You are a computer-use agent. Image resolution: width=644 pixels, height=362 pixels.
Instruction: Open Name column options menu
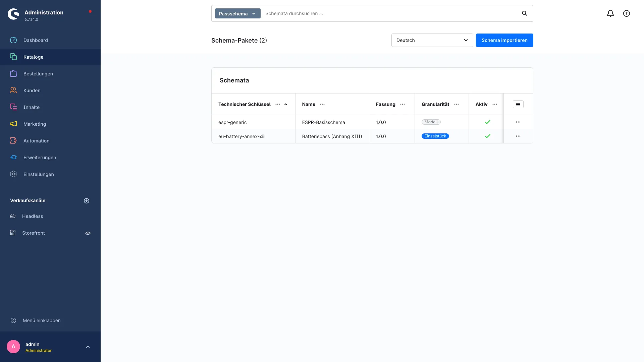point(322,105)
